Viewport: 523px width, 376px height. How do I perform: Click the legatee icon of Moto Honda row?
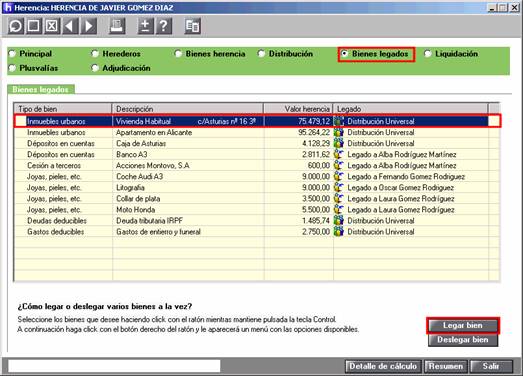click(x=339, y=210)
